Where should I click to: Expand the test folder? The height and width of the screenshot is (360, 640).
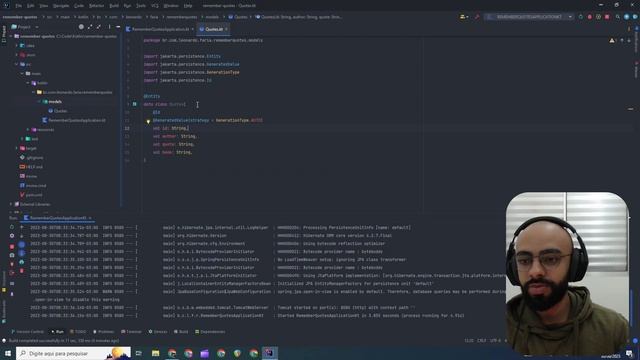[22, 139]
